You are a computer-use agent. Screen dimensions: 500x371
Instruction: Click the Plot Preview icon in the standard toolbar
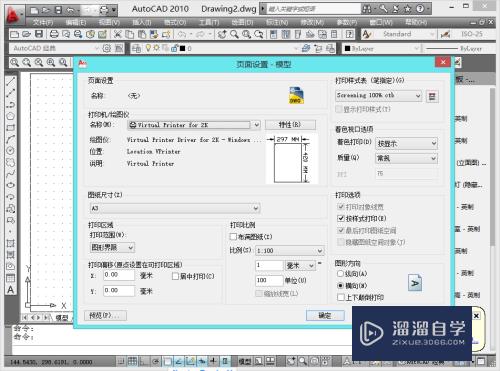66,34
